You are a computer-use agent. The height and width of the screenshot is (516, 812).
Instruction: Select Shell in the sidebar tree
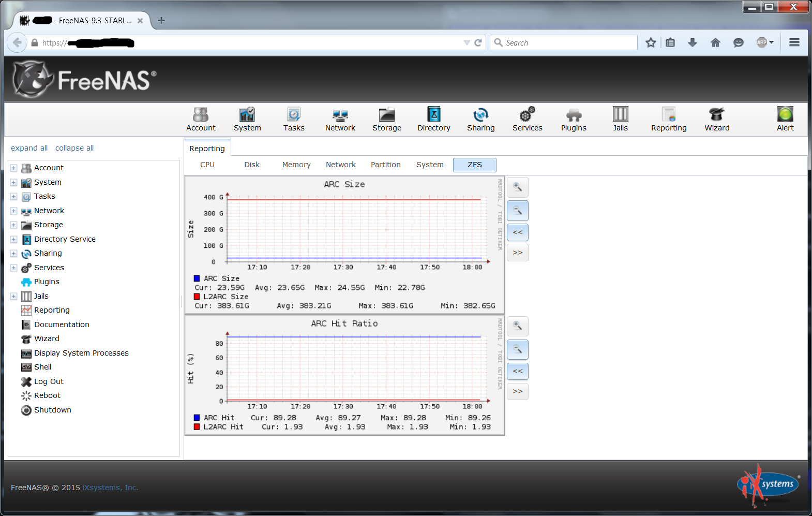42,367
